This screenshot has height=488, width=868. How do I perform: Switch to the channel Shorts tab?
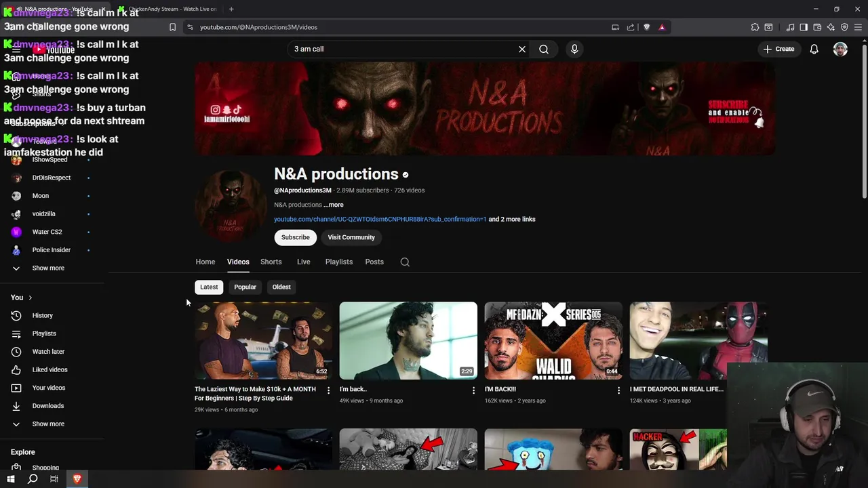tap(271, 262)
